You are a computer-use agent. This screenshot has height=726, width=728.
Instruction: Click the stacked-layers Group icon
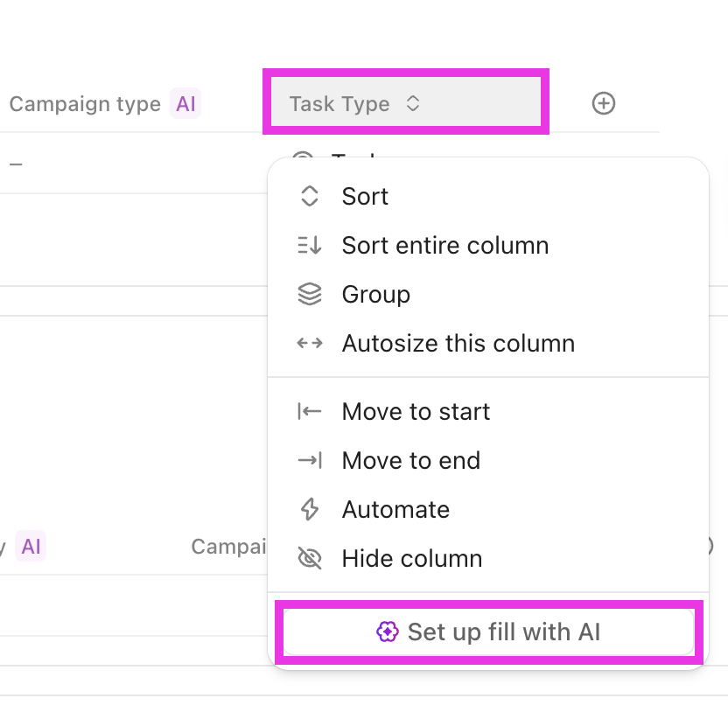click(x=310, y=295)
